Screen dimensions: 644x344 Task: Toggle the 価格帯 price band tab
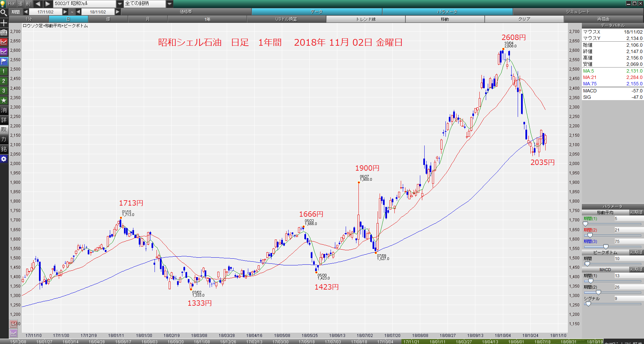click(x=186, y=12)
